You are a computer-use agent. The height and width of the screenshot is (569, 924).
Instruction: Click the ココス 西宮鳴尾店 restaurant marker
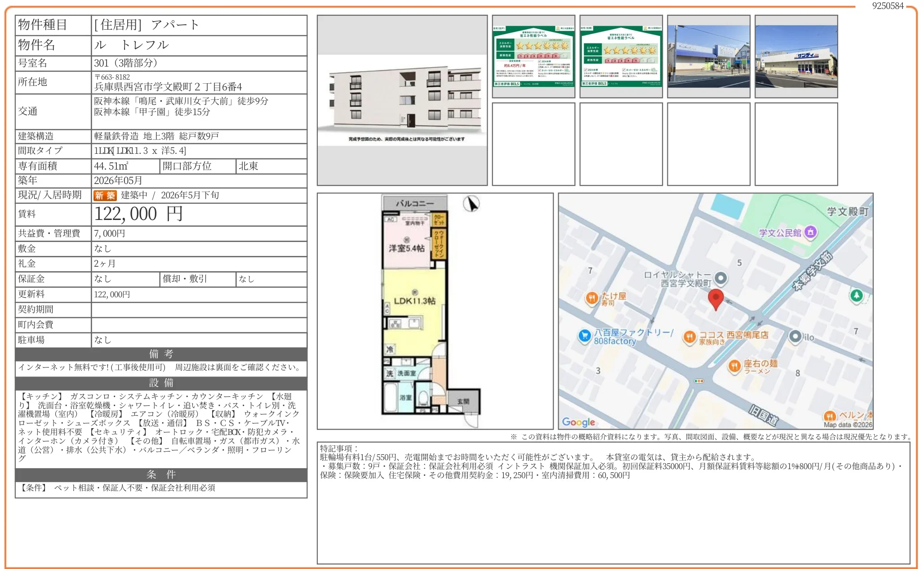point(689,336)
